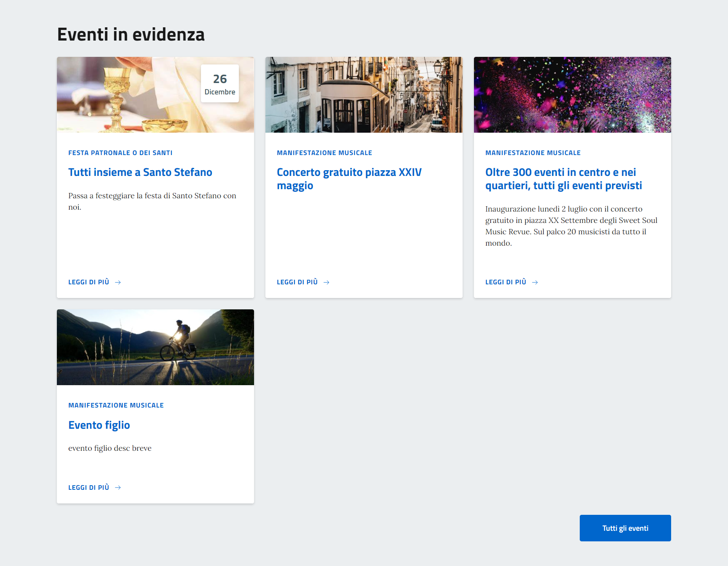The image size is (728, 566).
Task: Click 'Leggi di più' under Evento figlio
Action: tap(89, 488)
